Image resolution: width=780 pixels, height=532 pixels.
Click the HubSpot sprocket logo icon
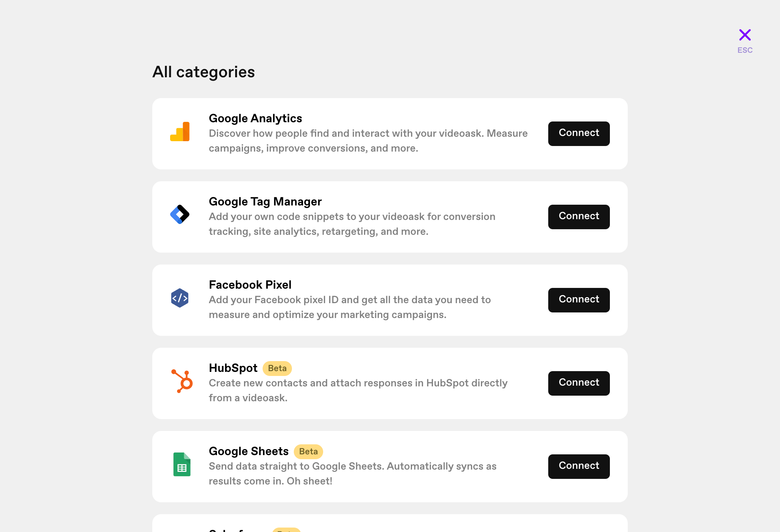pos(182,381)
